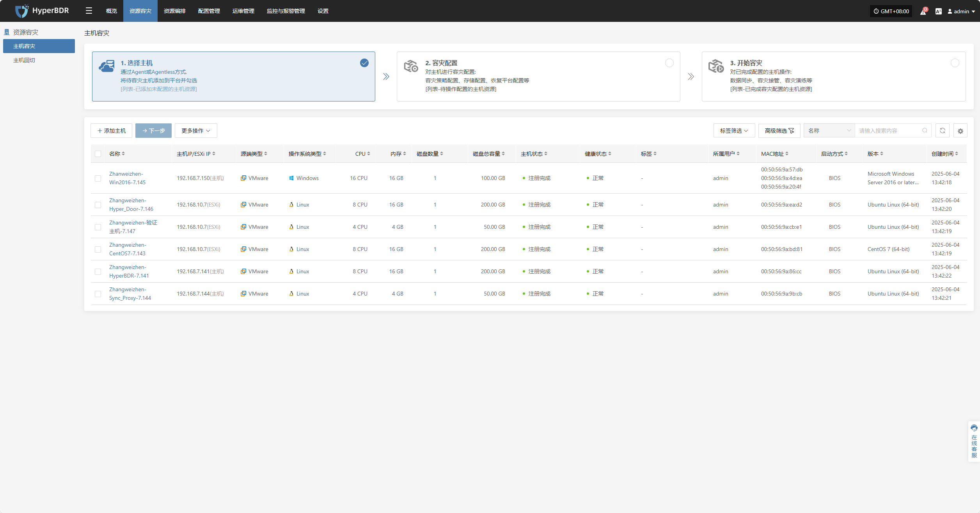The image size is (980, 513).
Task: Open 配置管理 menu
Action: click(209, 11)
